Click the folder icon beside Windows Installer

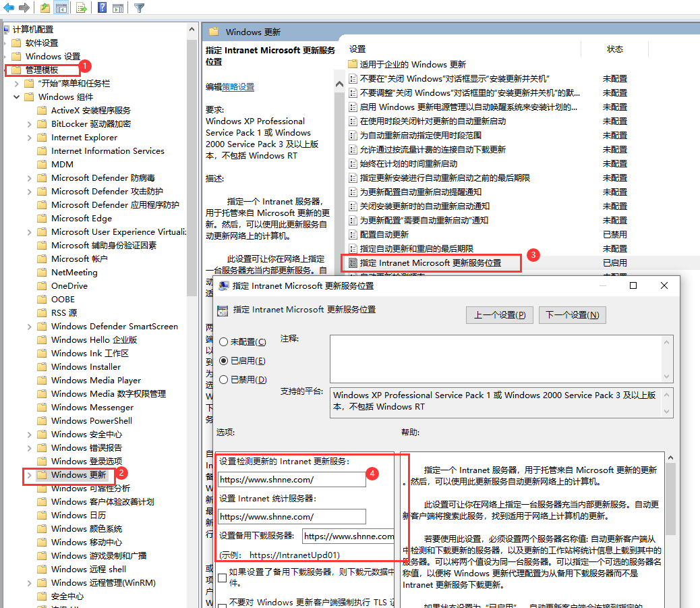click(x=42, y=367)
